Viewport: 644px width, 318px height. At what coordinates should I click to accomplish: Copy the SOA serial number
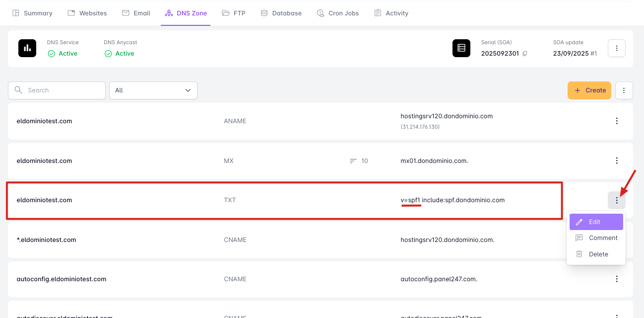click(x=525, y=54)
